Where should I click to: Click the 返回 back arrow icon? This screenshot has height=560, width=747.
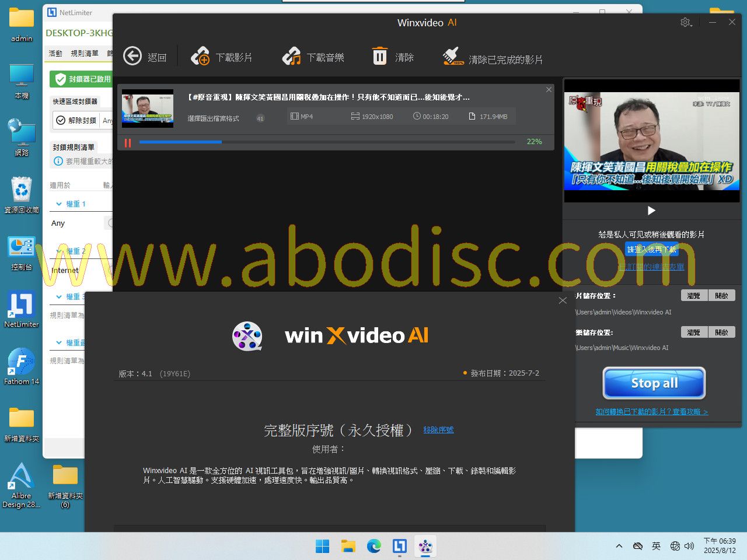pyautogui.click(x=132, y=56)
